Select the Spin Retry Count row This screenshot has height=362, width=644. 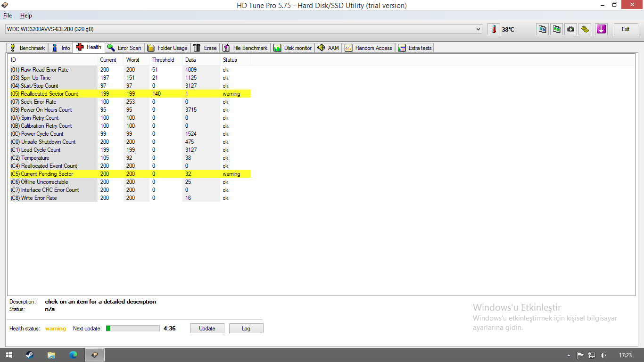click(x=129, y=118)
